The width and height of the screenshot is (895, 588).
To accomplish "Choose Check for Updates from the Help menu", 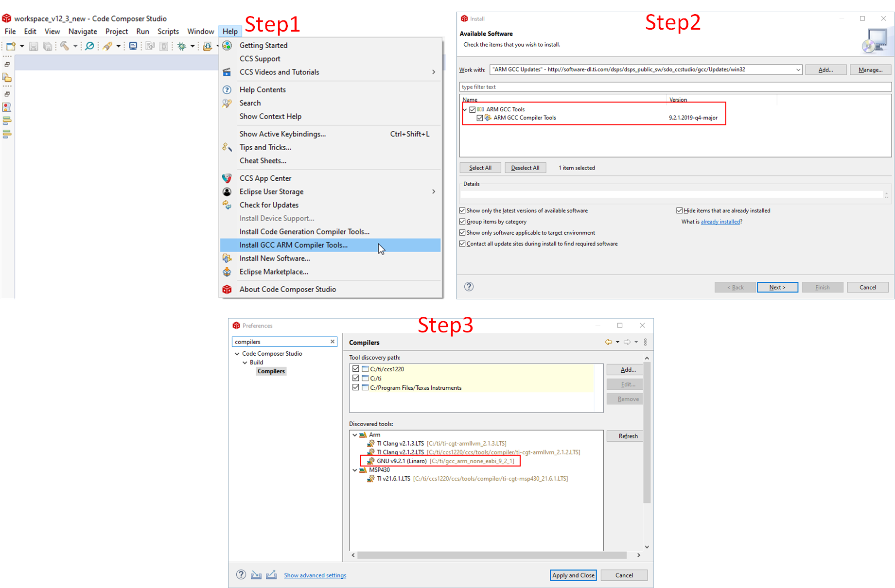I will click(x=331, y=205).
